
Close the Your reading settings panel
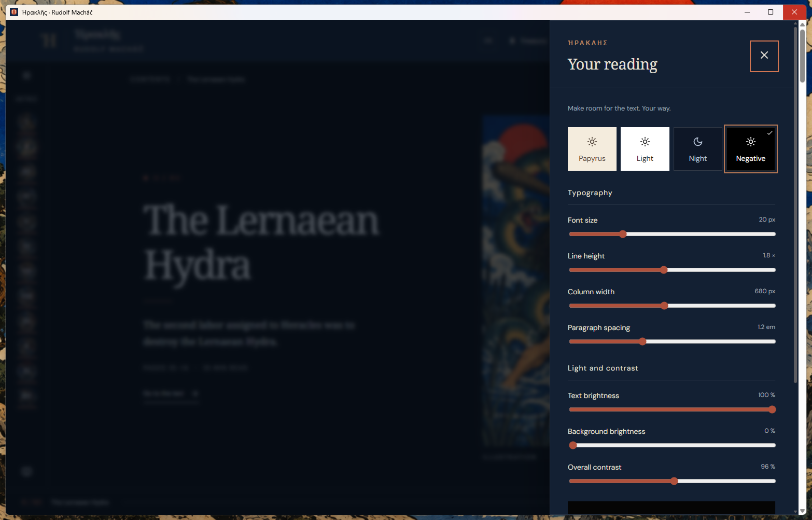tap(764, 56)
